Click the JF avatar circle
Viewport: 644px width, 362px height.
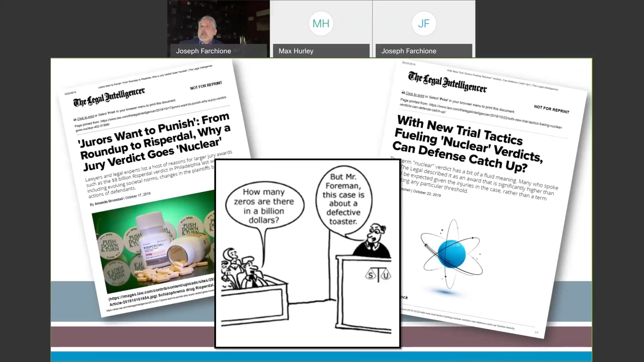(424, 24)
